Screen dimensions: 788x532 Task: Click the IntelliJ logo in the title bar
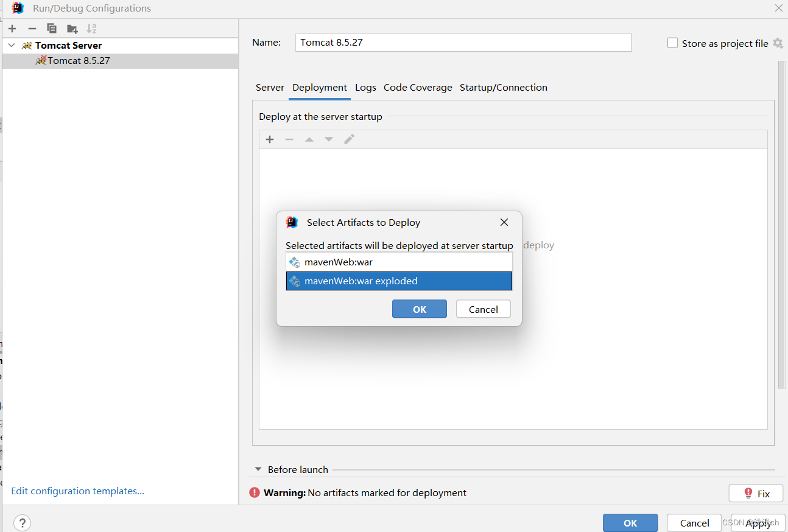pyautogui.click(x=18, y=8)
